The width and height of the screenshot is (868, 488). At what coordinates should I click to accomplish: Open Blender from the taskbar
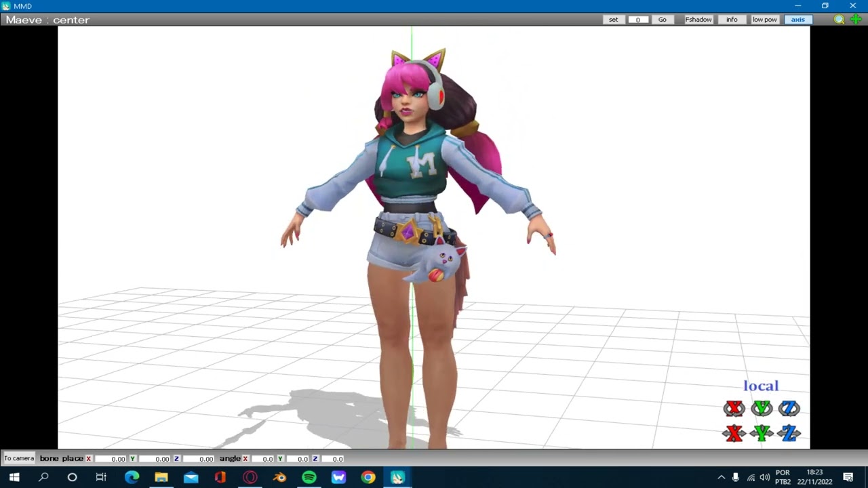[x=279, y=478]
